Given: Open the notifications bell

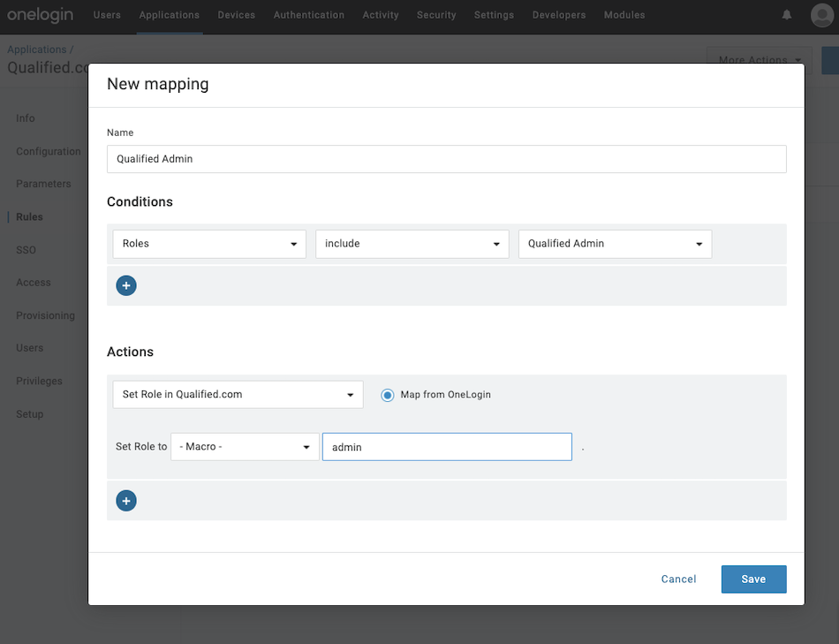Looking at the screenshot, I should tap(787, 15).
